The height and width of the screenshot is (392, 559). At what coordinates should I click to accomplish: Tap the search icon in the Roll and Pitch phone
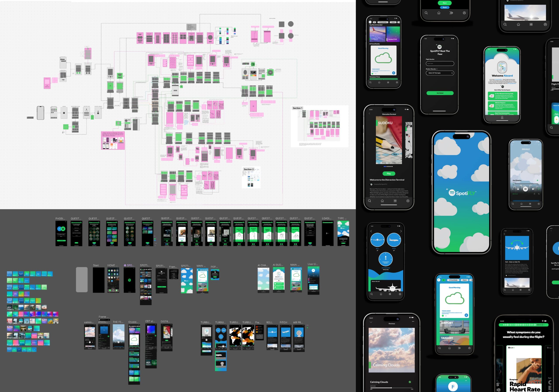point(371,294)
